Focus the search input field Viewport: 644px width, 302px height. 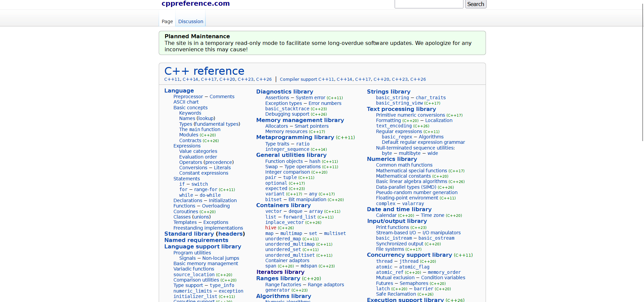click(429, 4)
